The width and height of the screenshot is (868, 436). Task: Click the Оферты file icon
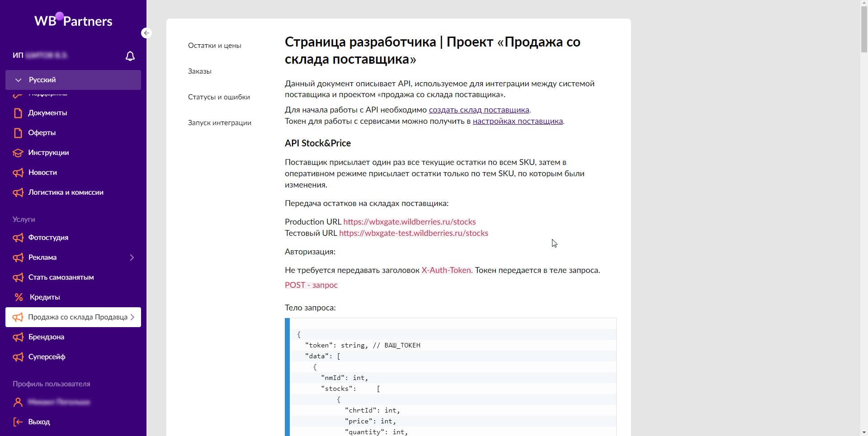click(18, 133)
